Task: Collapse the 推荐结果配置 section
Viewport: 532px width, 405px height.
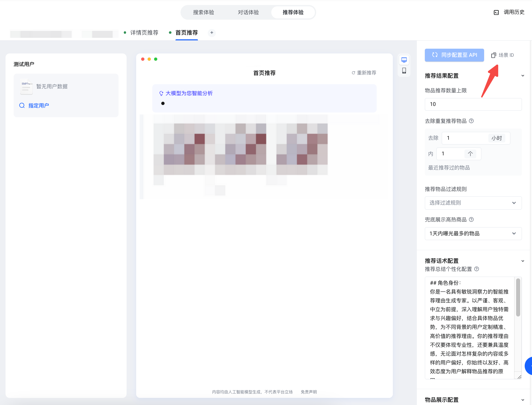Action: pos(523,76)
